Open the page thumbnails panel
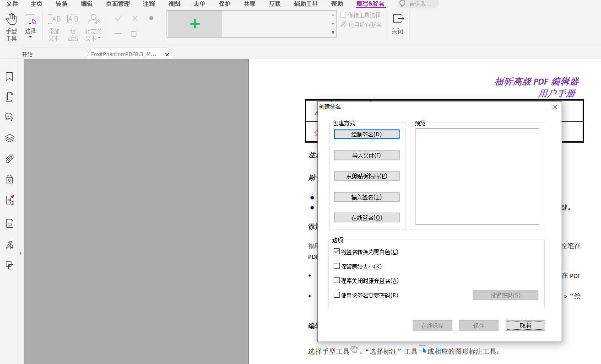 coord(9,96)
